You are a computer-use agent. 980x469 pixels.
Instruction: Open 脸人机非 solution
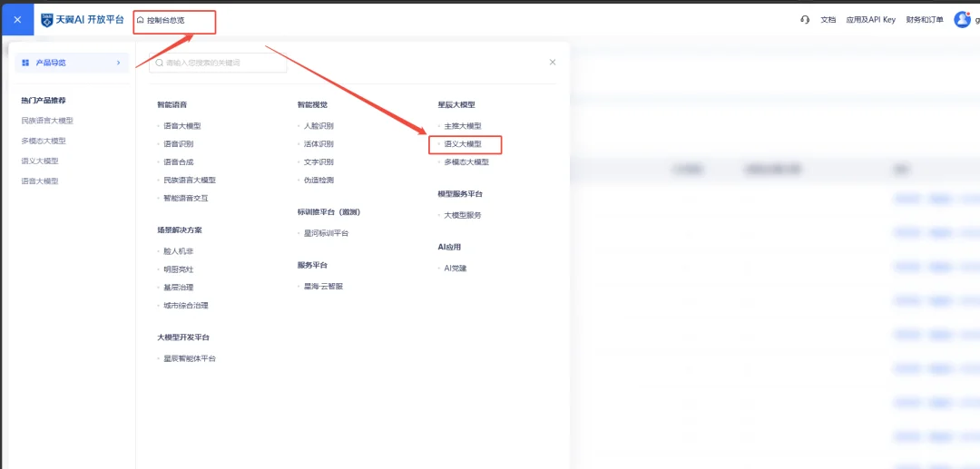click(178, 251)
